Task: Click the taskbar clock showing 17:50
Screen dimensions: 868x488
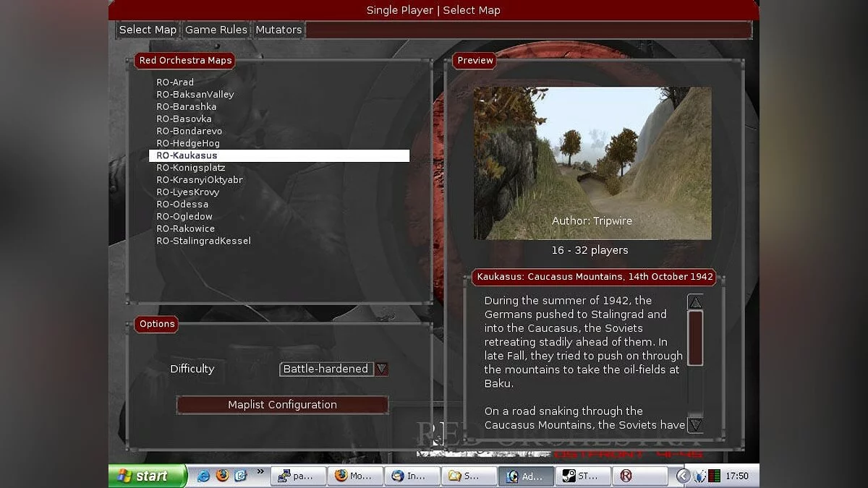Action: pyautogui.click(x=737, y=476)
